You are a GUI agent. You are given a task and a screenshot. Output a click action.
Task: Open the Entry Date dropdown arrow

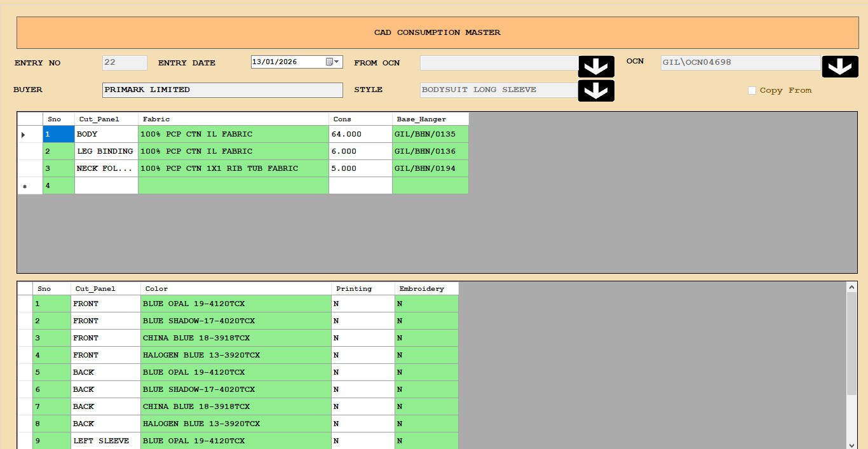[x=337, y=62]
